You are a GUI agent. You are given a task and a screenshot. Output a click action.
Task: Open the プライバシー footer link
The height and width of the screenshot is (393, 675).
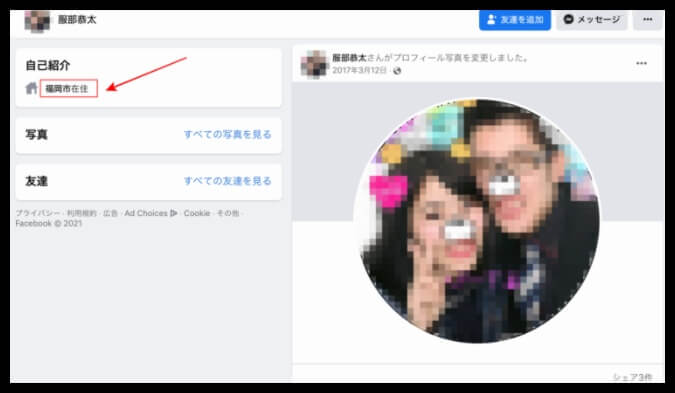click(x=38, y=213)
